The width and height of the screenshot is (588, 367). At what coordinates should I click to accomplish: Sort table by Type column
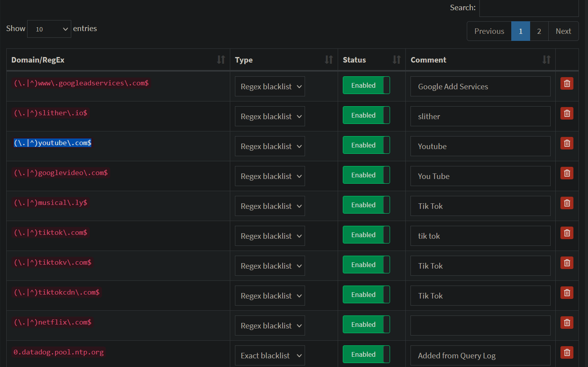coord(284,60)
